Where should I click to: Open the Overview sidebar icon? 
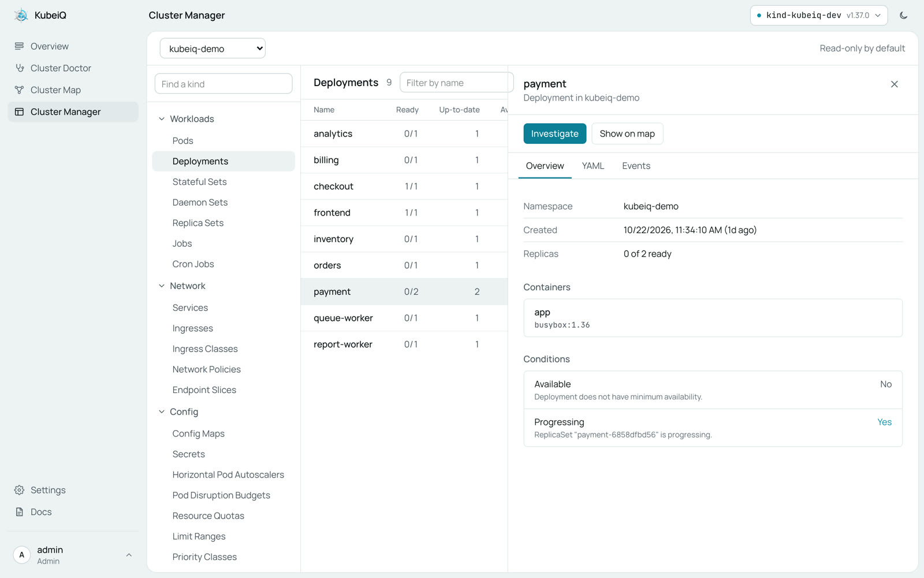pos(20,46)
